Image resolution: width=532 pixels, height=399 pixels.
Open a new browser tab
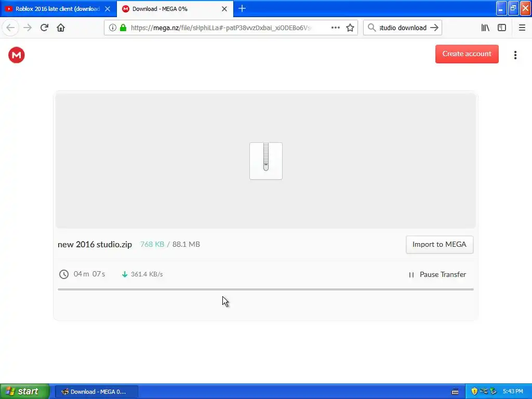click(x=242, y=8)
